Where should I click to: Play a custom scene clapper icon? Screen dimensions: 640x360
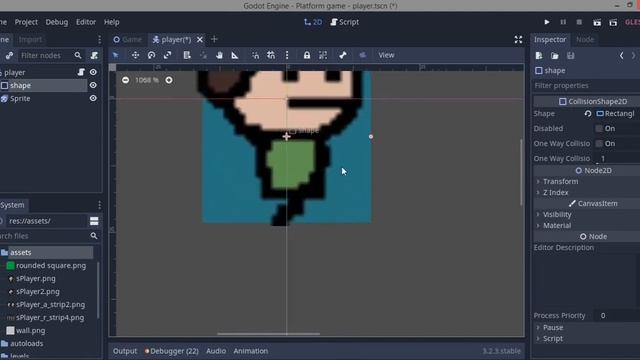pyautogui.click(x=613, y=22)
